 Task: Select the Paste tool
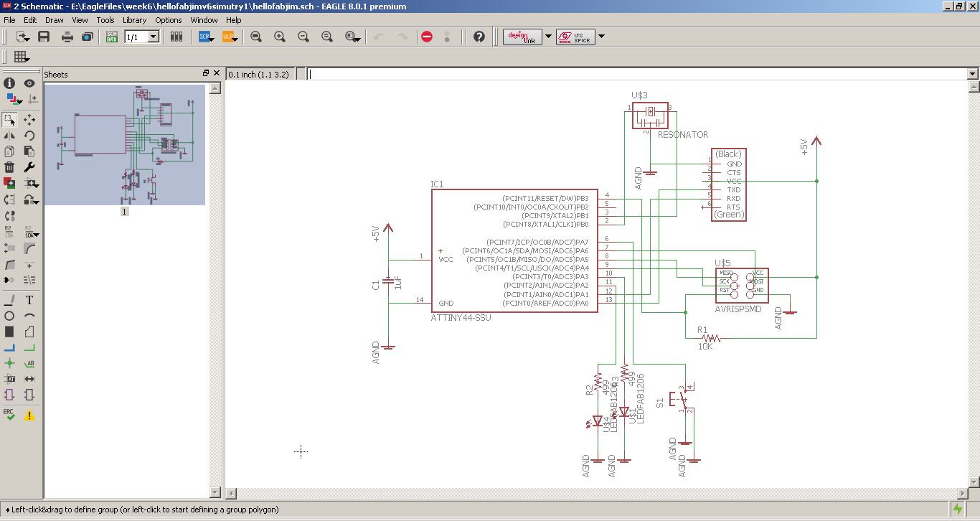coord(29,151)
